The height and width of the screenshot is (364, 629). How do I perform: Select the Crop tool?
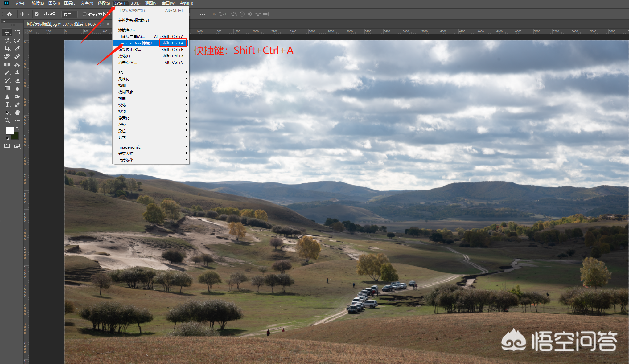(7, 48)
